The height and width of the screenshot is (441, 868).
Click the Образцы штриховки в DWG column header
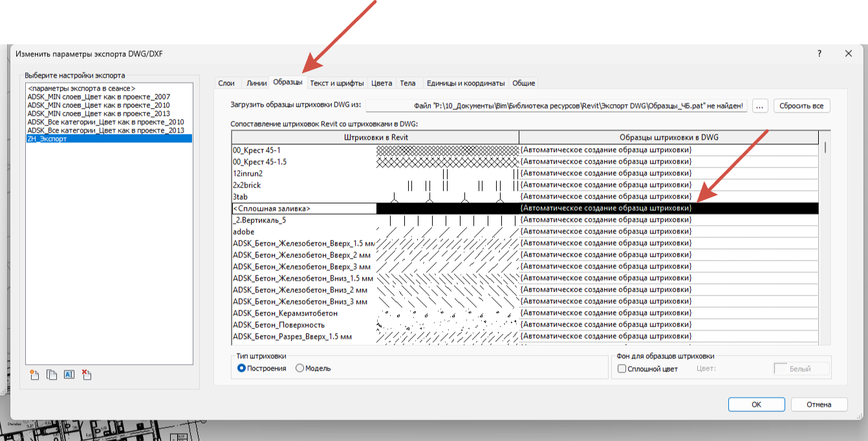click(x=669, y=137)
